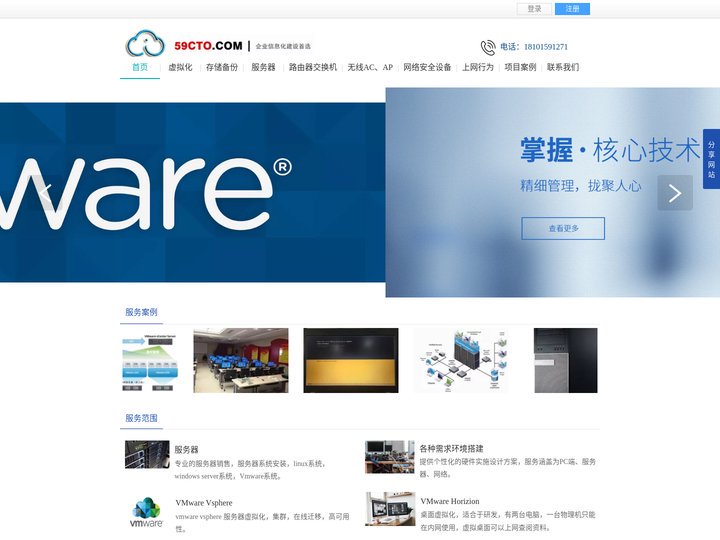This screenshot has width=720, height=540.
Task: Click the phone number 18101591271
Action: point(546,47)
